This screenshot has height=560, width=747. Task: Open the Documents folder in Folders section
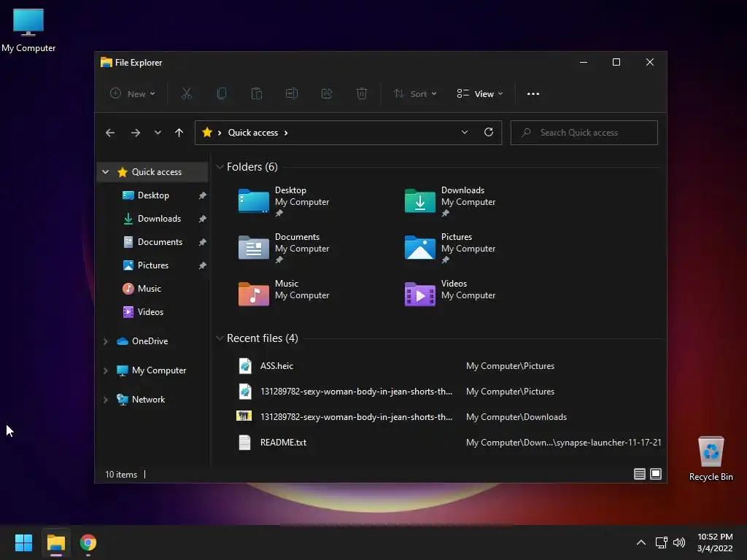click(284, 248)
